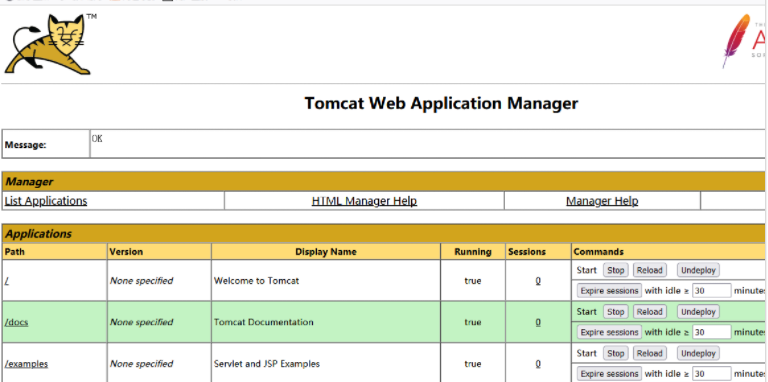768x382 pixels.
Task: Open the root / application path link
Action: point(7,281)
